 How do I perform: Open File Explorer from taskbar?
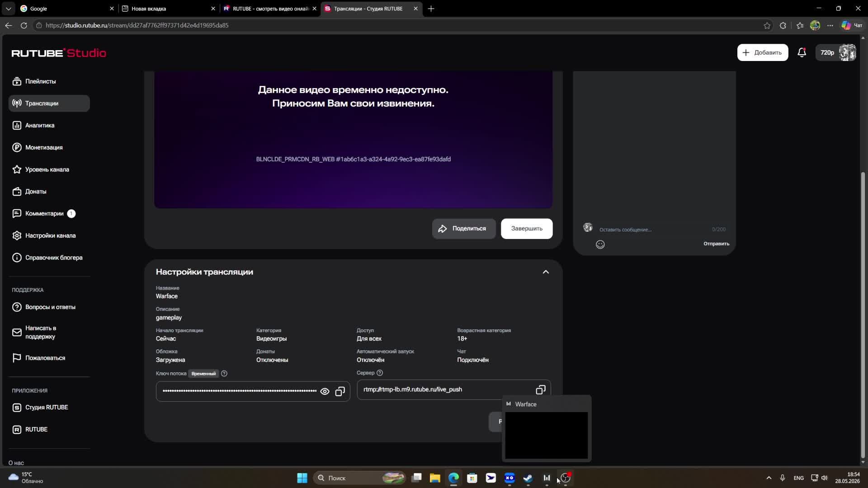coord(435,478)
